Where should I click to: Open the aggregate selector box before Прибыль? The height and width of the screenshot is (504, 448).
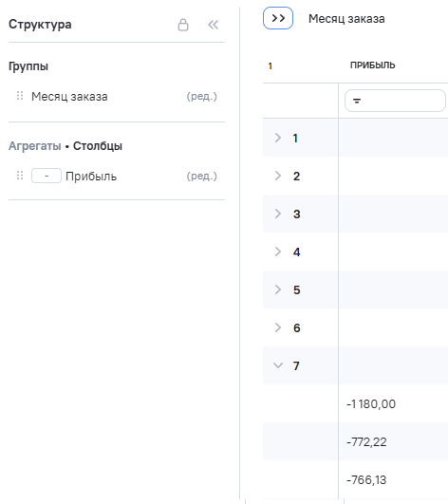[x=47, y=176]
